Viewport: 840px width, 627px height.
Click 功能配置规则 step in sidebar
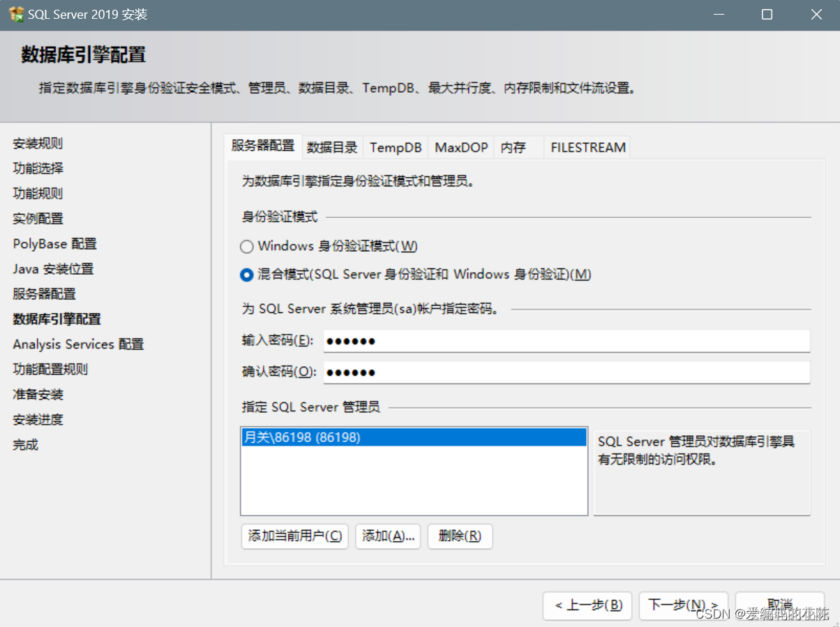point(50,370)
